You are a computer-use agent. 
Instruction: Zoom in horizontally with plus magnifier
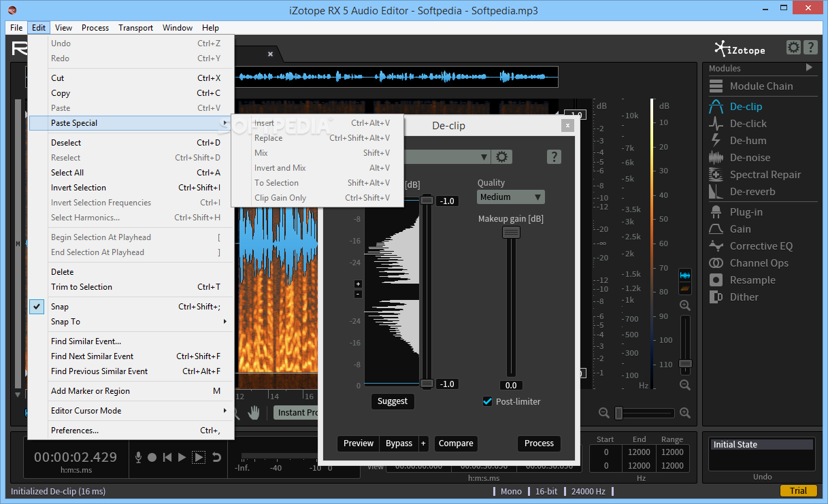(685, 413)
